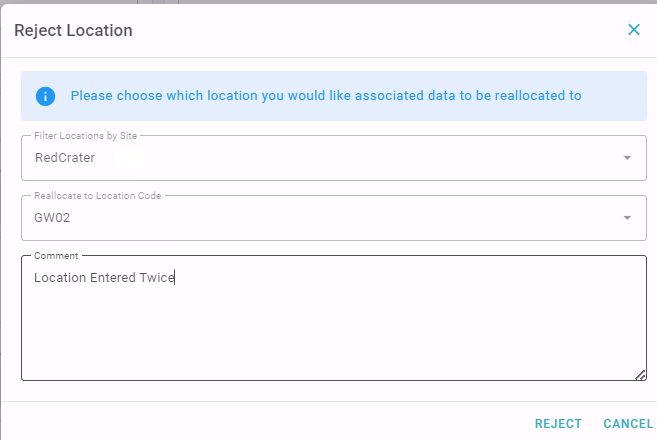The image size is (657, 440).
Task: Click the Reject Location dialog title
Action: pyautogui.click(x=73, y=31)
